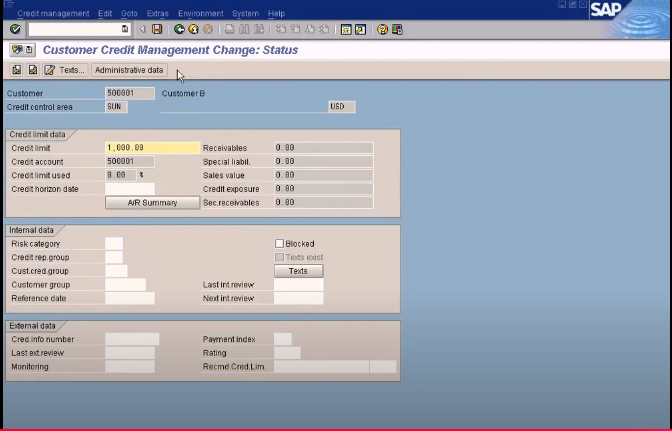Click the Texts... toolbar button
672x431 pixels.
[x=66, y=70]
